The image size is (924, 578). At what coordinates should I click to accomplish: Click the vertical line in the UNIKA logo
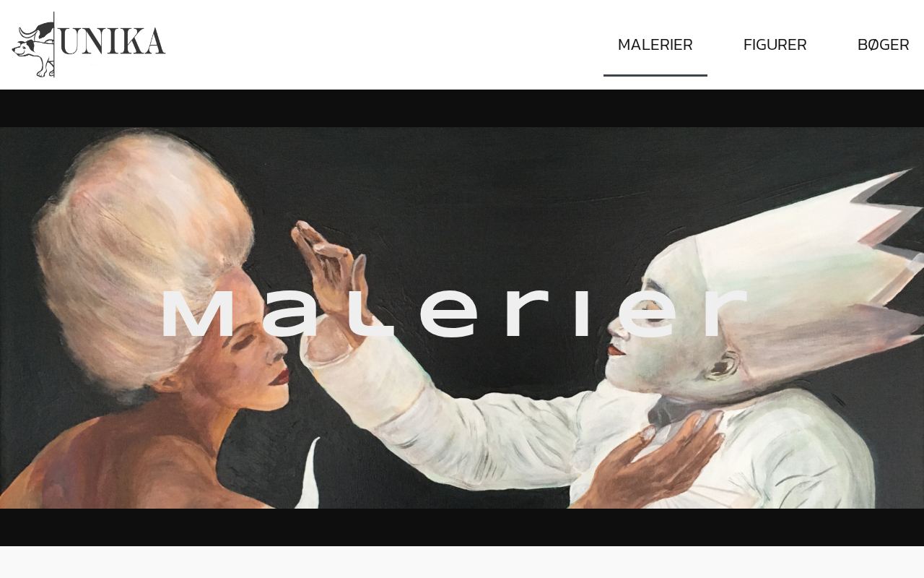click(x=55, y=45)
